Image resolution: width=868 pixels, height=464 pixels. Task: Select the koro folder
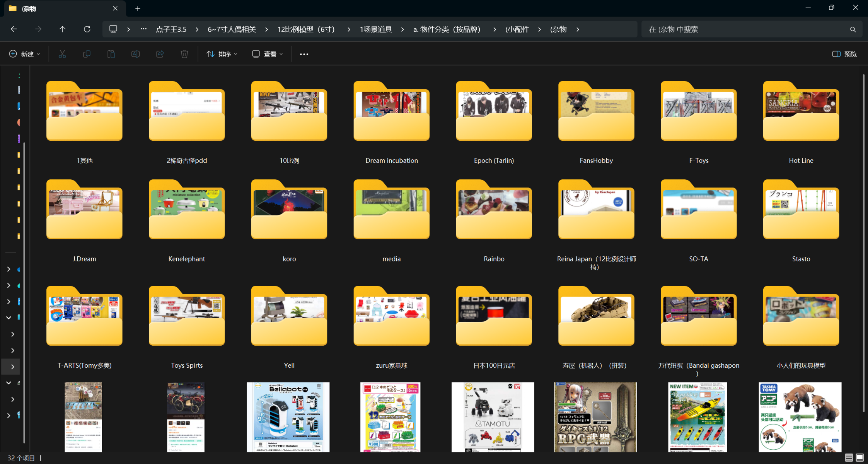tap(289, 220)
